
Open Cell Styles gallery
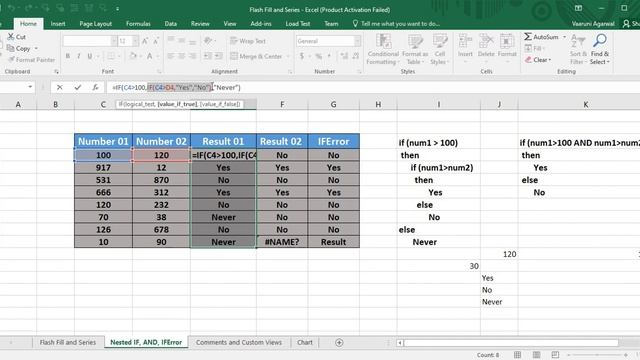[x=440, y=49]
